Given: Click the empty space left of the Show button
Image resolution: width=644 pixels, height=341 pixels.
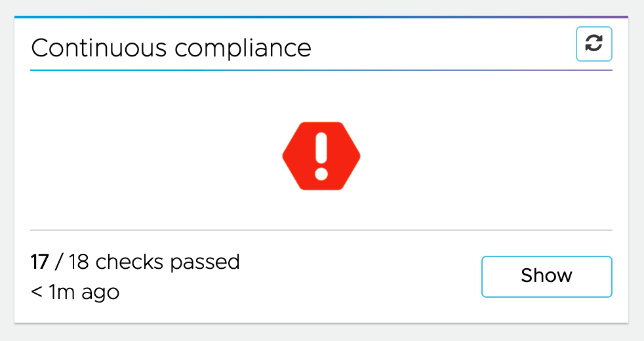Looking at the screenshot, I should (x=361, y=277).
